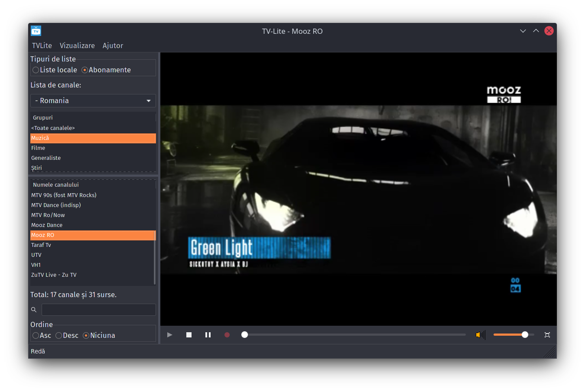
Task: Select channel MTV Ro/Now
Action: [92, 215]
